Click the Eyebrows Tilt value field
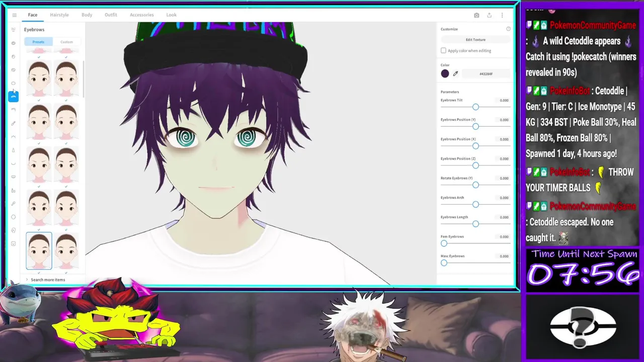Viewport: 644px width, 362px height. click(504, 100)
